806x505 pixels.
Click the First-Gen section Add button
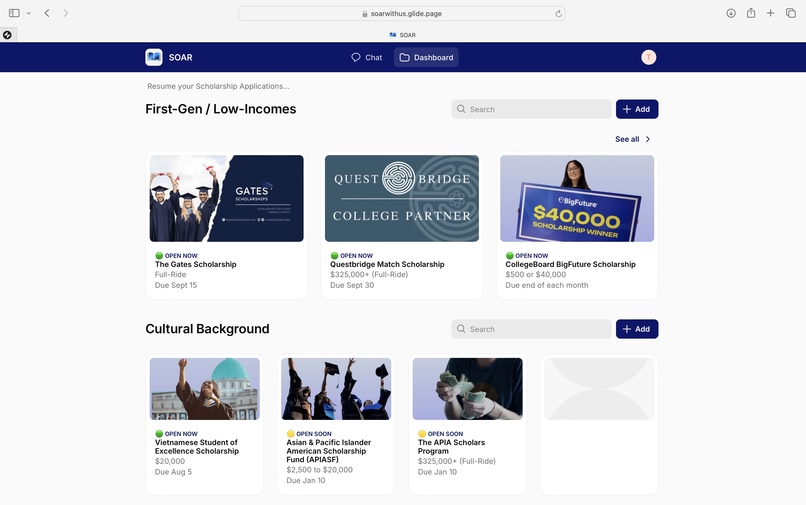click(x=637, y=109)
